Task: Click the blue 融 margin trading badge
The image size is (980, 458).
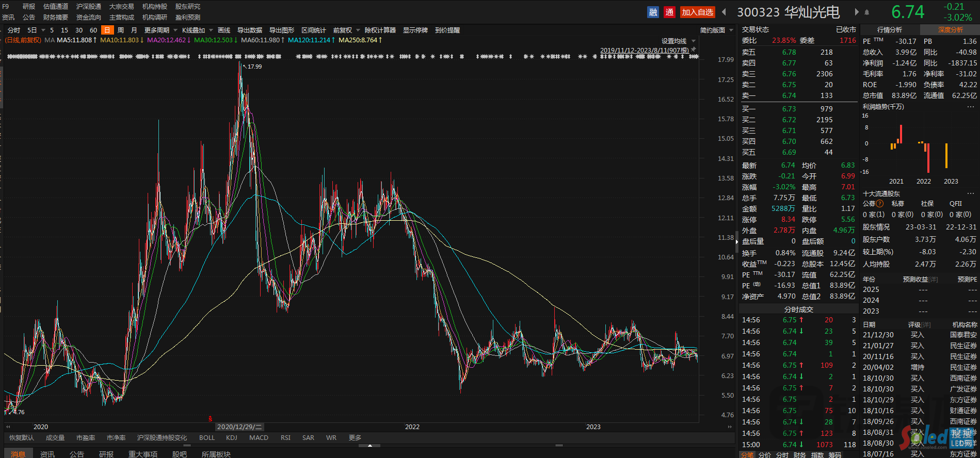Action: (x=653, y=12)
